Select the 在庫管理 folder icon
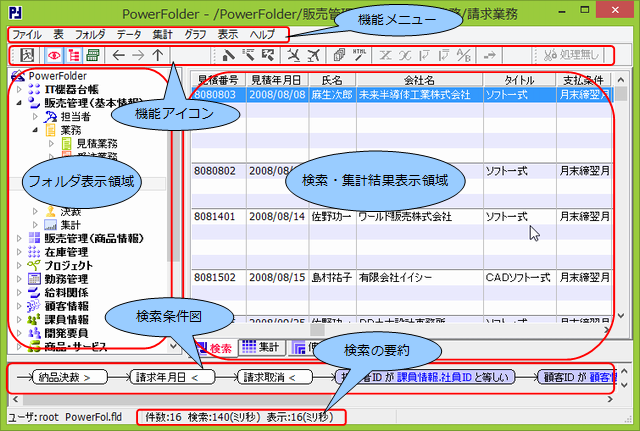Screen dimensions: 640x431 point(34,252)
